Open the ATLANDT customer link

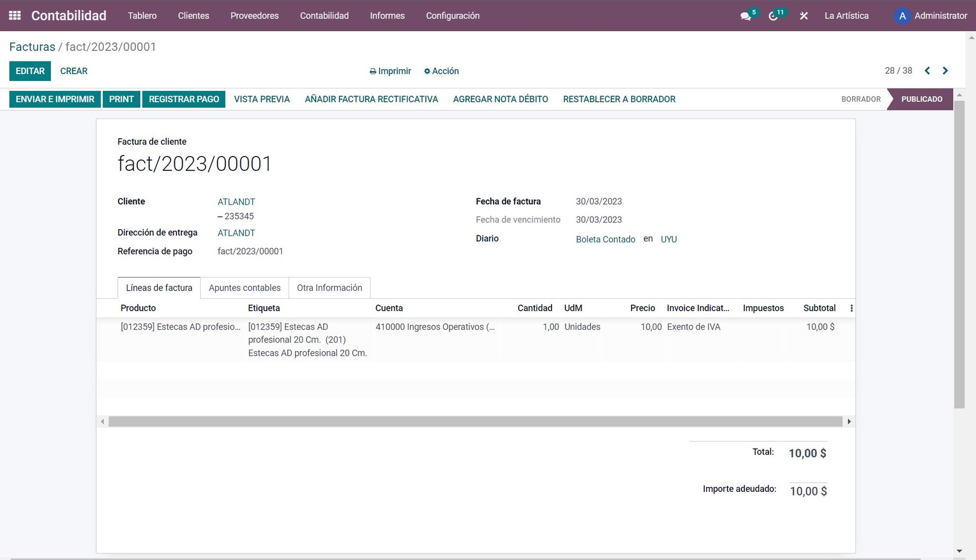click(236, 202)
